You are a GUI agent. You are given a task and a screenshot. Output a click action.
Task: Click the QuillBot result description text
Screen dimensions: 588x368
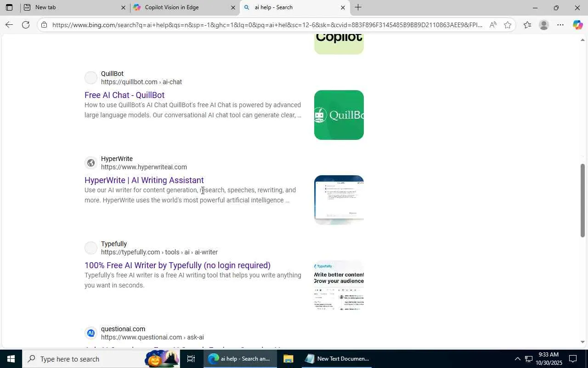193,110
